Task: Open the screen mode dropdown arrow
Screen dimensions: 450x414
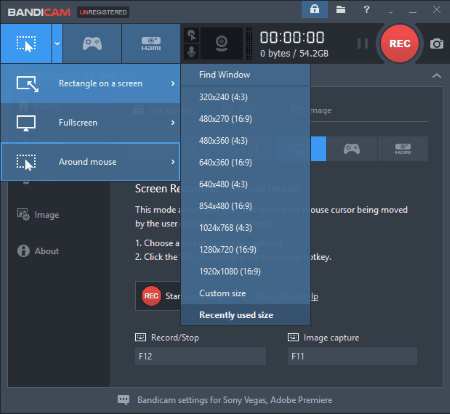Action: (57, 44)
